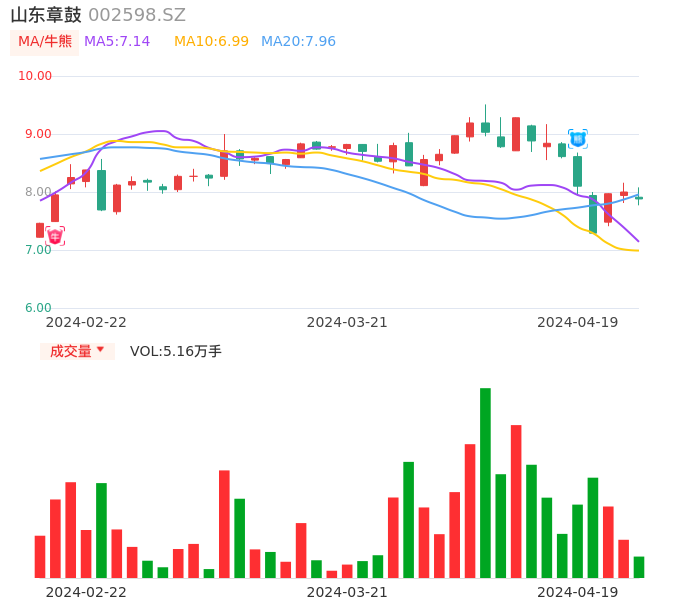Open the MA/牛熊 indicator selector
The width and height of the screenshot is (686, 606).
(45, 42)
